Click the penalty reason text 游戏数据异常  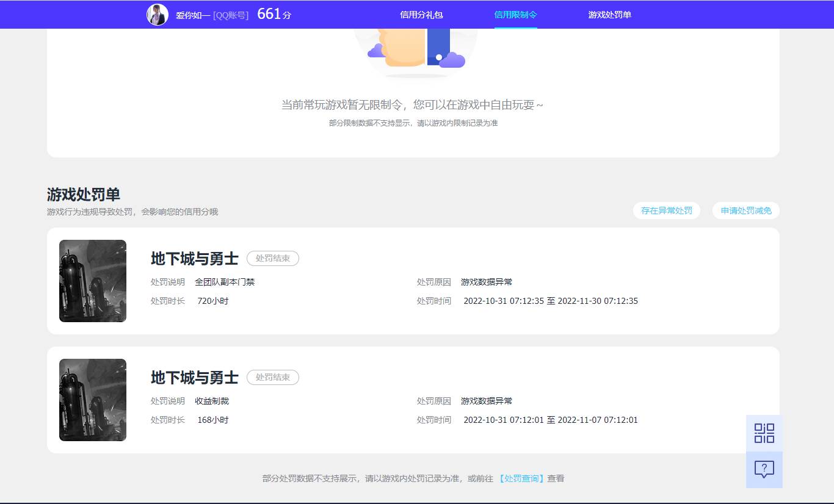click(x=487, y=281)
